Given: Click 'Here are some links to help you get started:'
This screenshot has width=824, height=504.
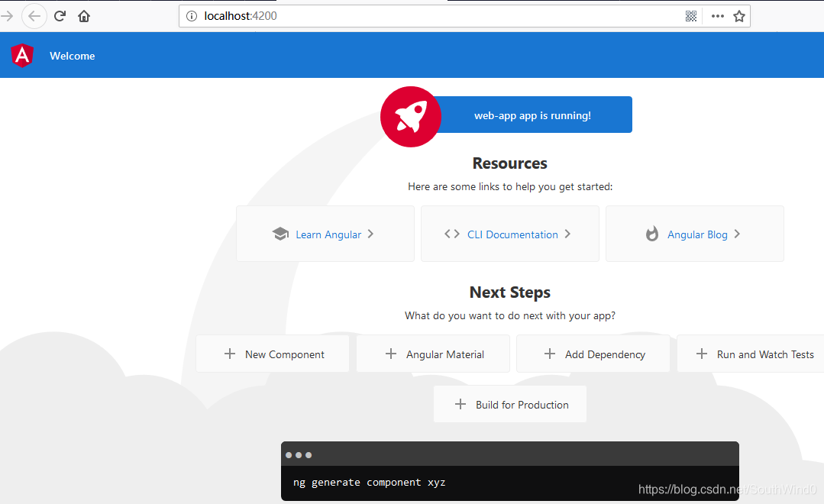Looking at the screenshot, I should [510, 186].
